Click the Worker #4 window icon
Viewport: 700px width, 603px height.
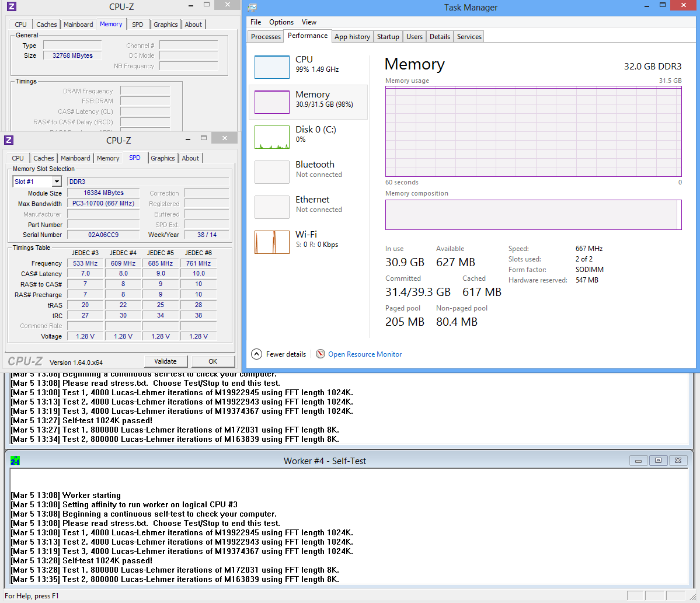pyautogui.click(x=15, y=461)
